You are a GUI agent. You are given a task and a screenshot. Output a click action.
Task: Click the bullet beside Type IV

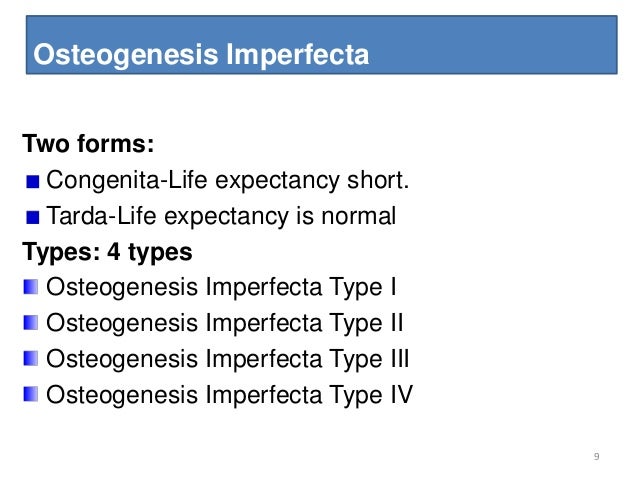pos(31,394)
